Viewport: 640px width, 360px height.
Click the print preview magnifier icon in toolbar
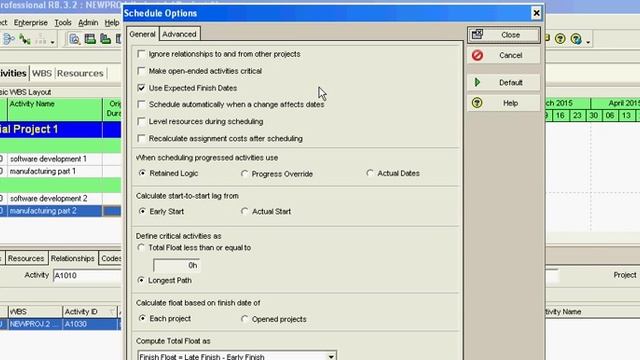pos(74,39)
